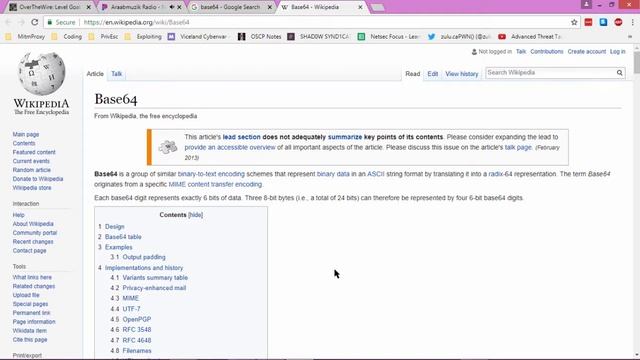
Task: Go back using the browser back arrow
Action: point(8,22)
